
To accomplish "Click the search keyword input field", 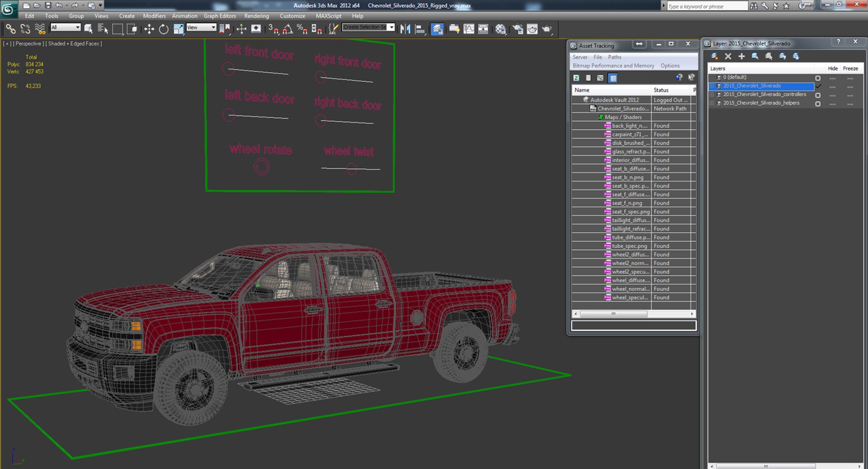I will (707, 6).
